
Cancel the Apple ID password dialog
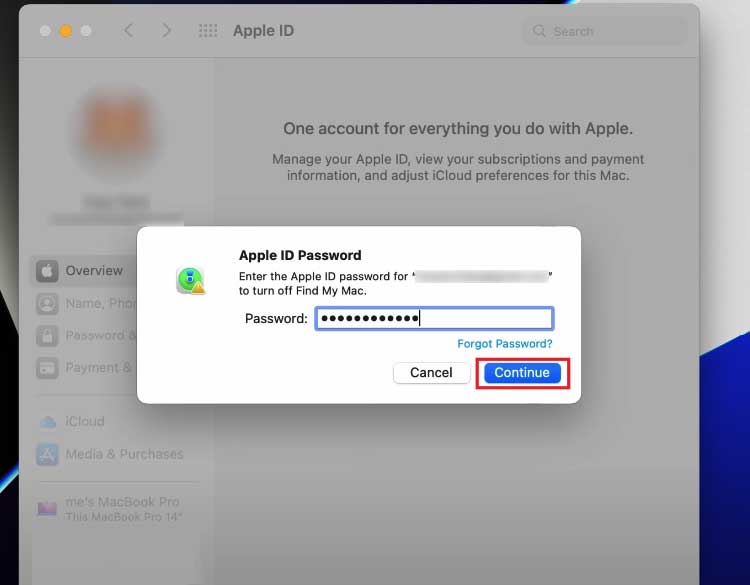(x=431, y=373)
